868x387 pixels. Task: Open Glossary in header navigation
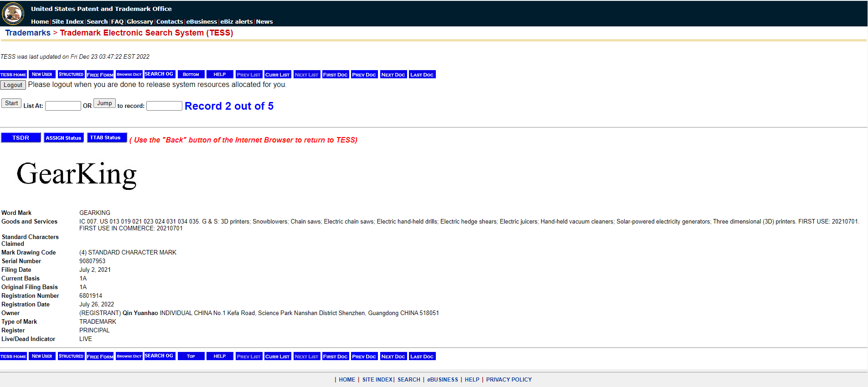pos(139,21)
